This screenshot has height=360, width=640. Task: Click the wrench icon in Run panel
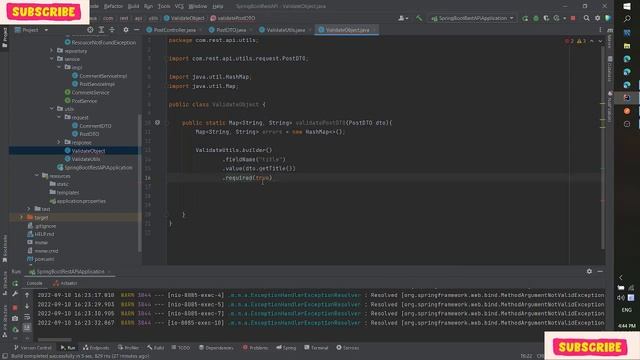15,294
